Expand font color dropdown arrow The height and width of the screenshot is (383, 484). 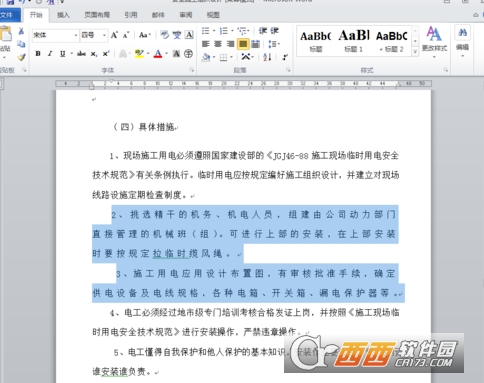click(166, 53)
